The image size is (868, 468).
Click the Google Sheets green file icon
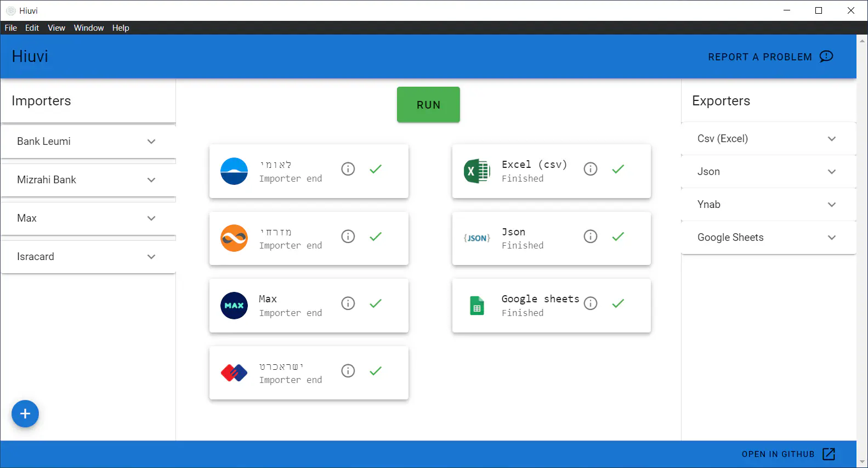point(477,306)
